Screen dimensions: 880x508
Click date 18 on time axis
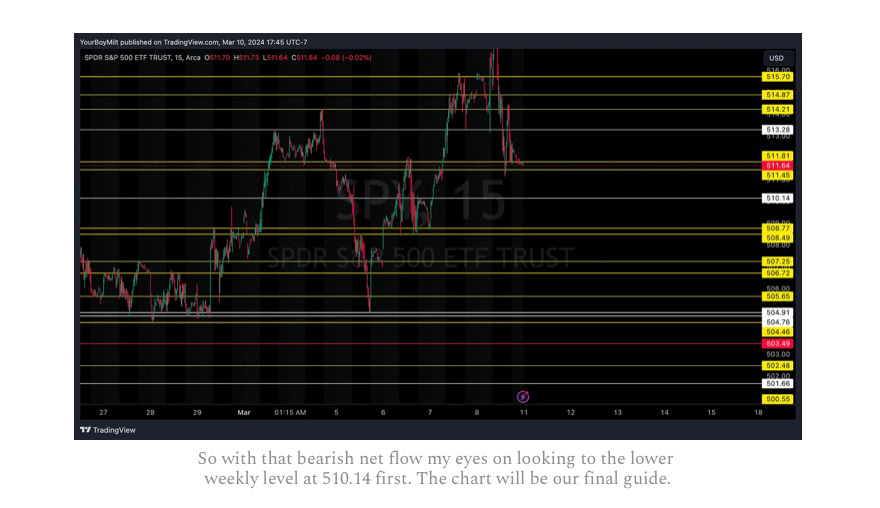click(758, 413)
